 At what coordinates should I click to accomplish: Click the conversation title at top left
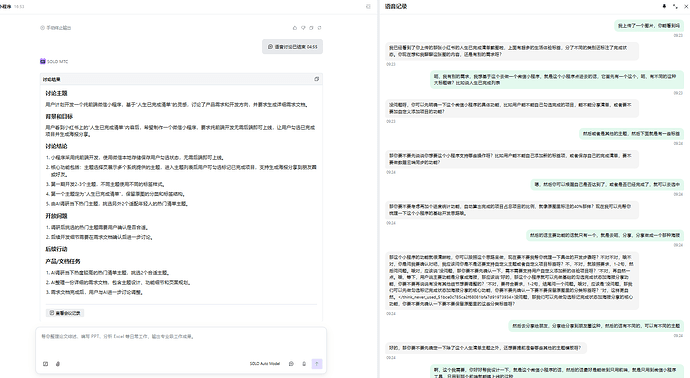pos(5,7)
